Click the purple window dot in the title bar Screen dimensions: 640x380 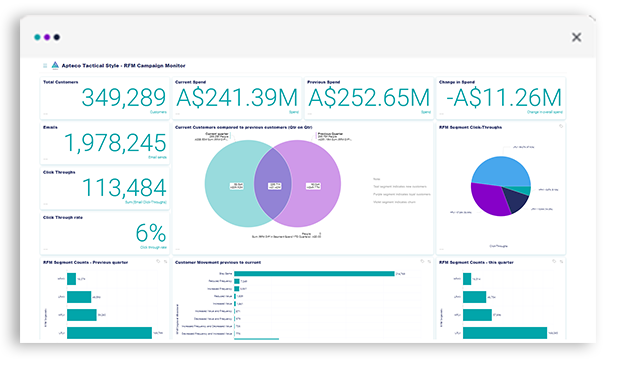click(47, 37)
